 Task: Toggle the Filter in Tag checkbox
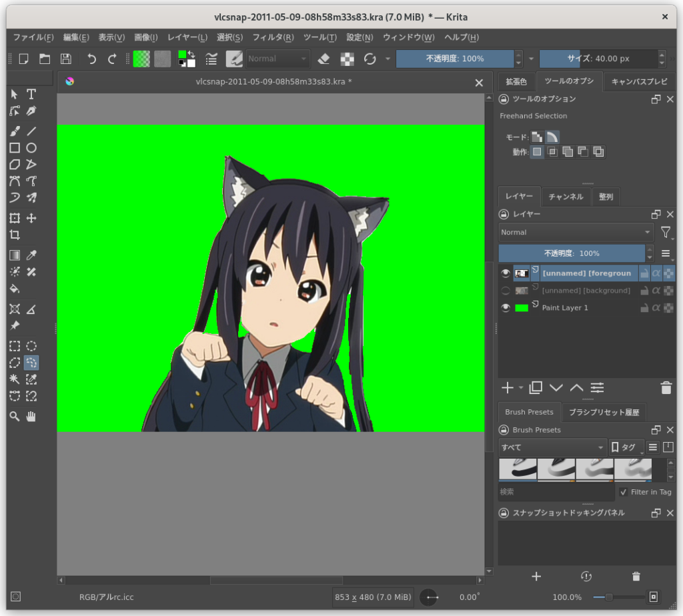624,492
